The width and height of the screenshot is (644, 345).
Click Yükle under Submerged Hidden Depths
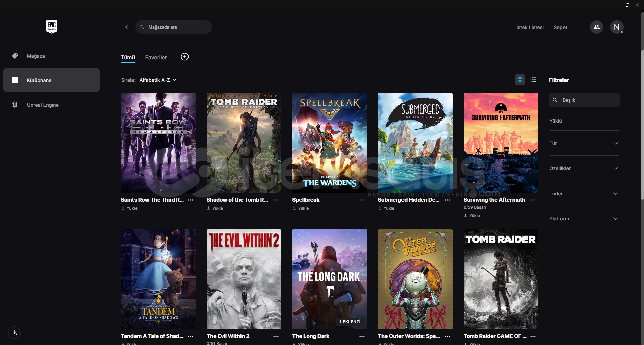coord(386,208)
